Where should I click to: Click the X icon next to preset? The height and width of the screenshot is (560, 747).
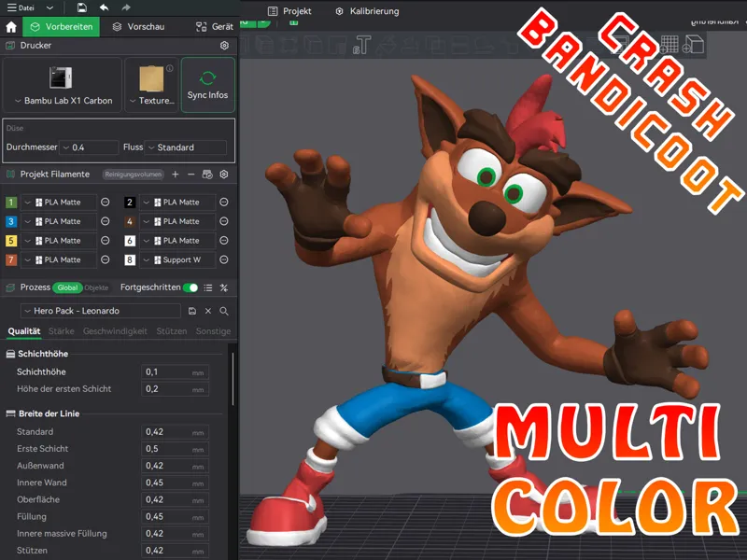pyautogui.click(x=208, y=311)
